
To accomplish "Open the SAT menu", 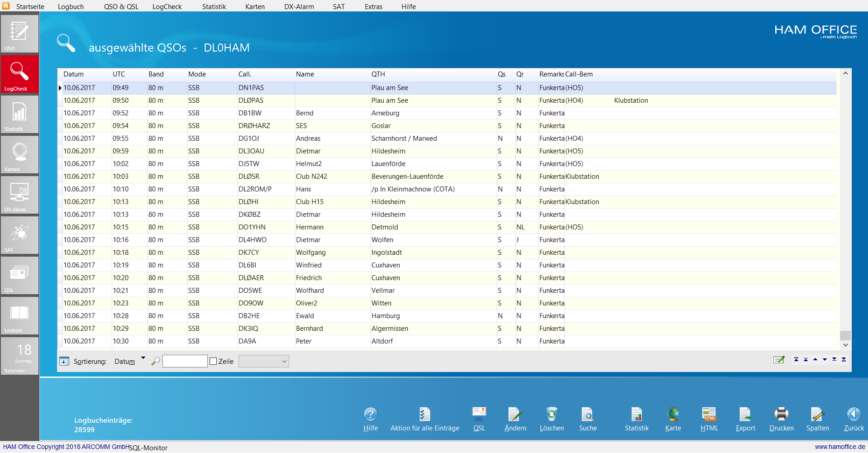I will click(339, 6).
